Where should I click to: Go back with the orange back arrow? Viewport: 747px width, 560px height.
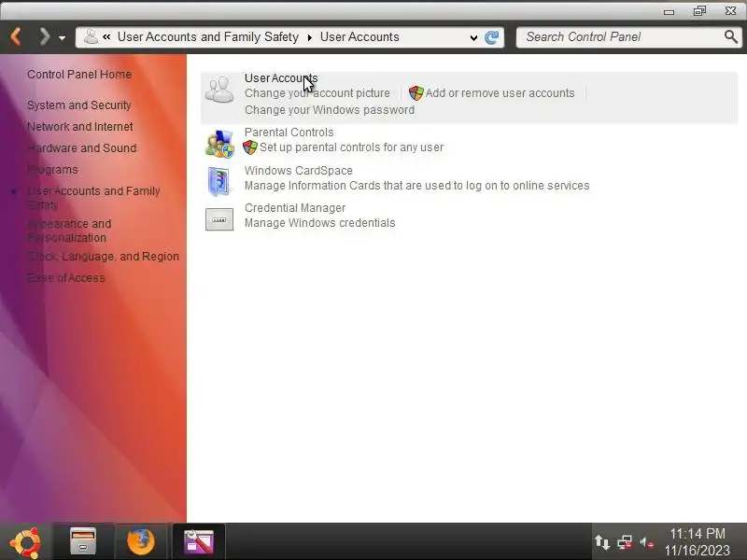(16, 36)
